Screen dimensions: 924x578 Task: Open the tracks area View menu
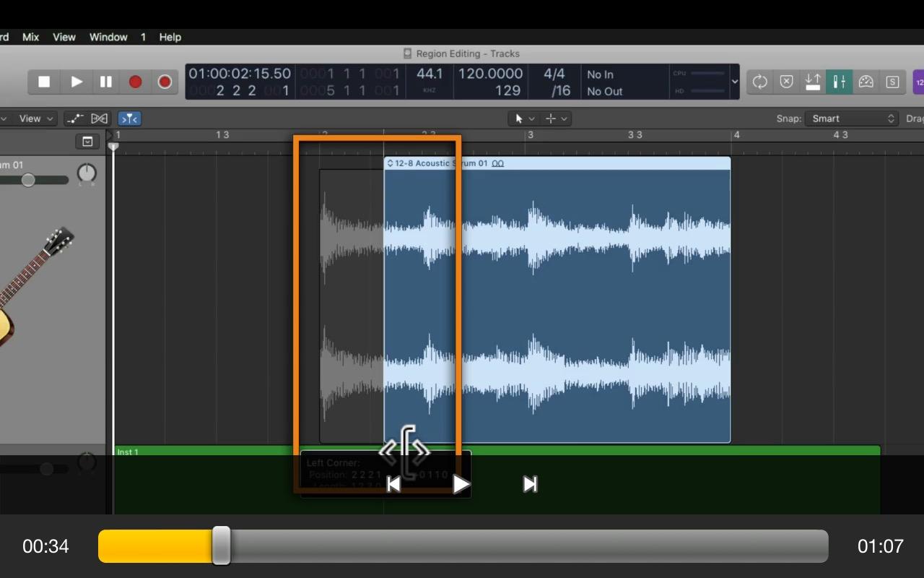pyautogui.click(x=35, y=118)
